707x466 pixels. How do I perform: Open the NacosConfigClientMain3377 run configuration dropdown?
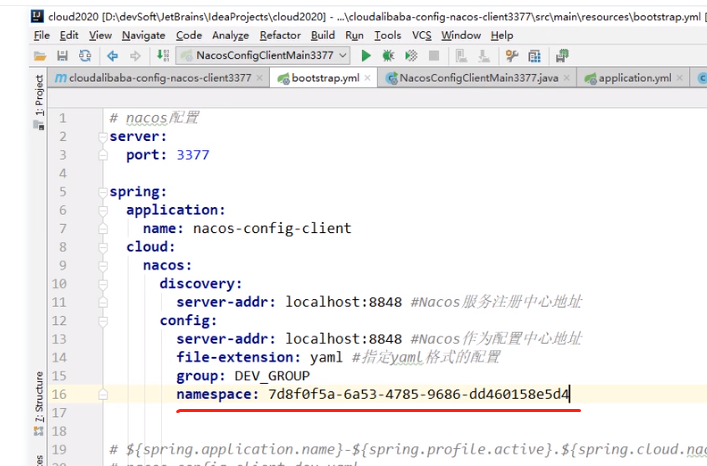263,55
